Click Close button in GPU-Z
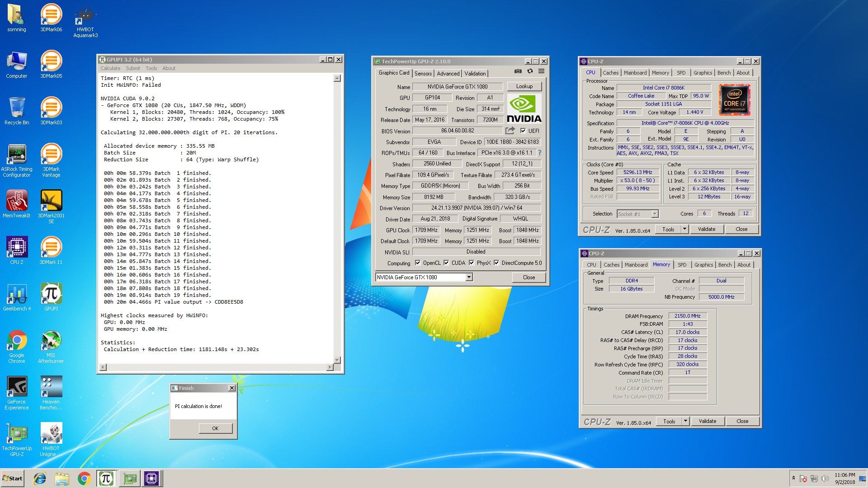Image resolution: width=868 pixels, height=488 pixels. 529,277
